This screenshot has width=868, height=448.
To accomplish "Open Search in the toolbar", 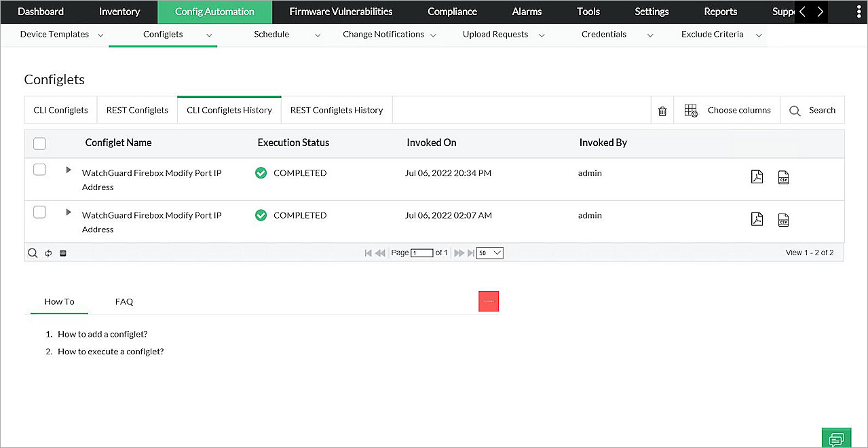I will (x=812, y=110).
